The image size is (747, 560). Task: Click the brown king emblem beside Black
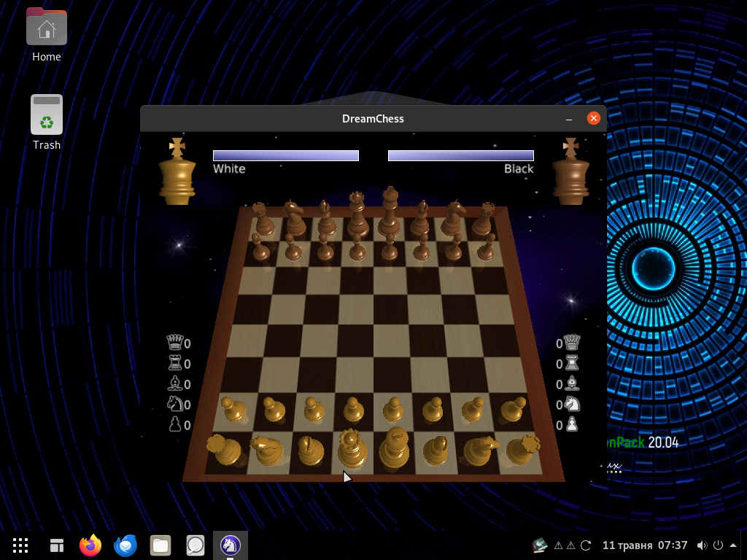[x=570, y=171]
